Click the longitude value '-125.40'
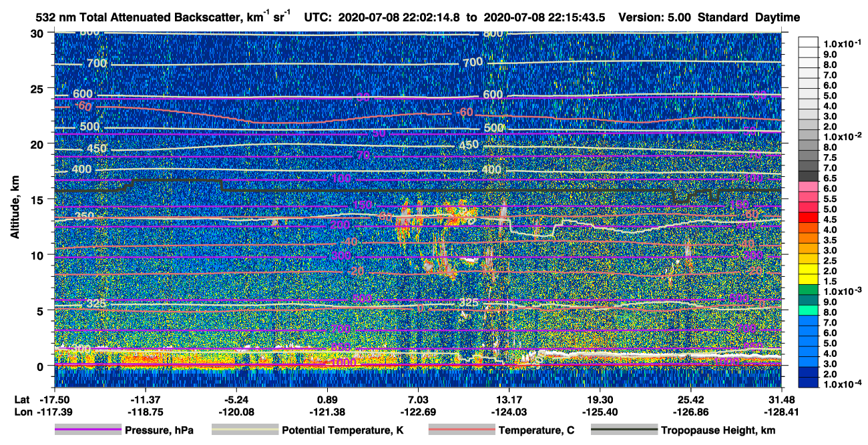Image resolution: width=868 pixels, height=445 pixels. (600, 411)
